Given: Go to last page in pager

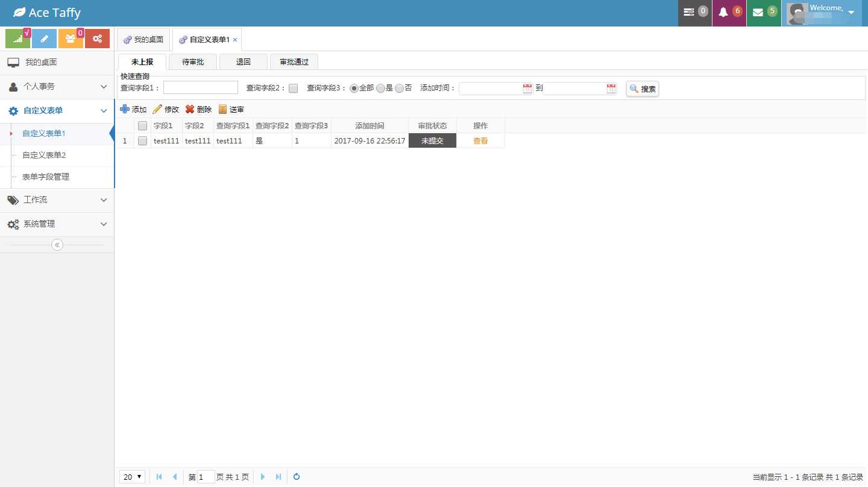Looking at the screenshot, I should point(278,477).
